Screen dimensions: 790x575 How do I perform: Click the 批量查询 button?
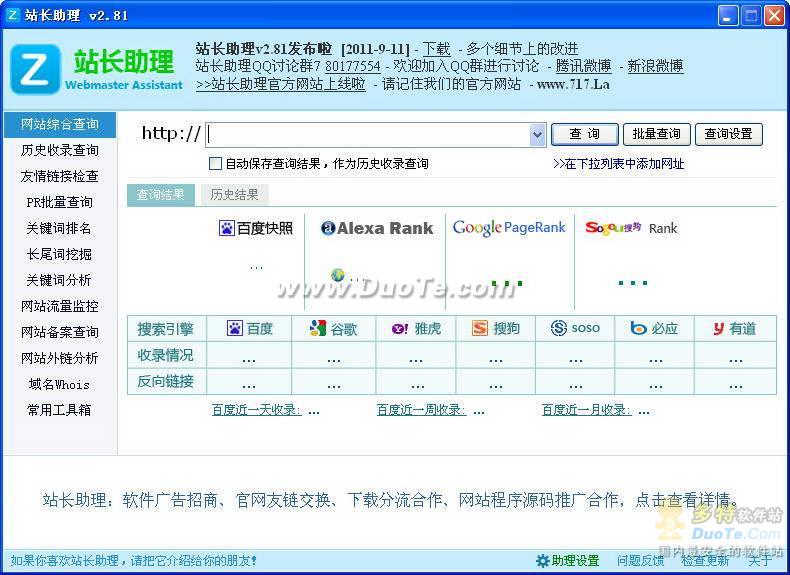[657, 134]
